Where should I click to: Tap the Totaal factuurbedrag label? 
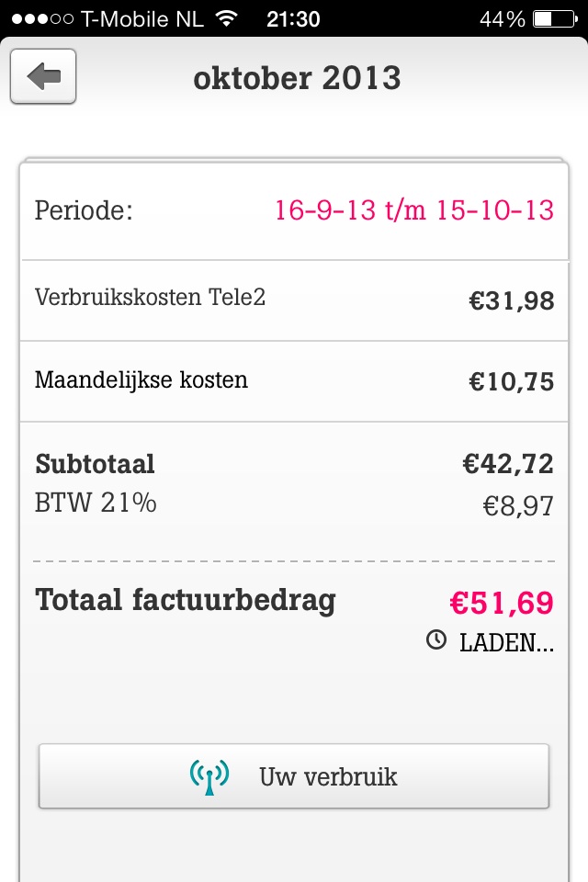pos(186,601)
